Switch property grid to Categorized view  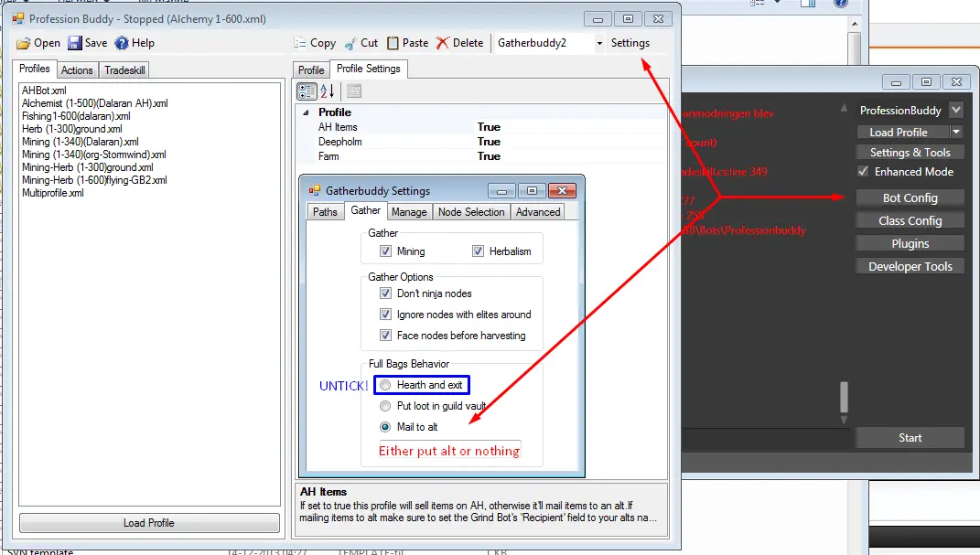click(x=307, y=91)
